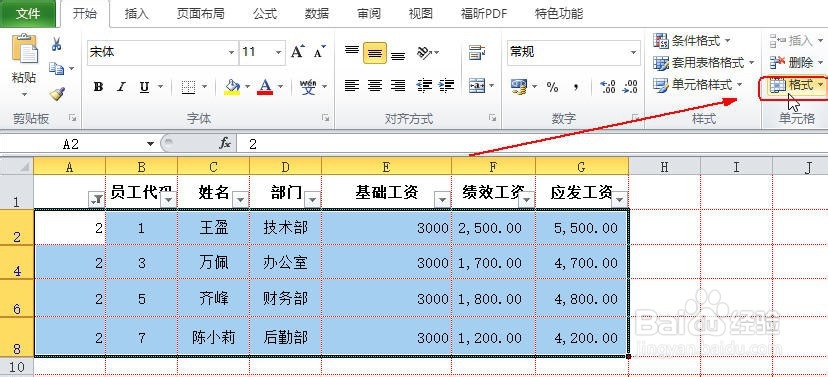
Task: Click the wrap text icon
Action: [477, 52]
